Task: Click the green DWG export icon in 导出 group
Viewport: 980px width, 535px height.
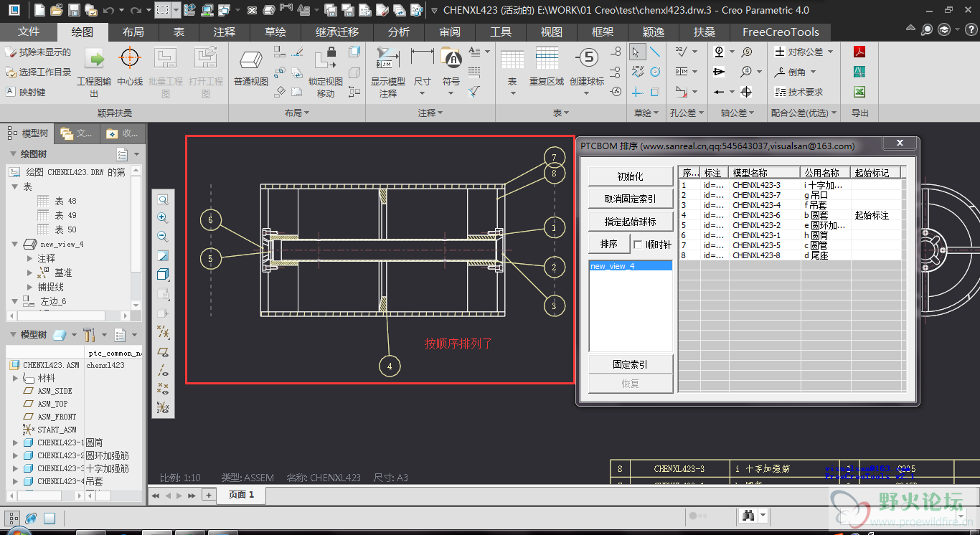Action: [859, 72]
